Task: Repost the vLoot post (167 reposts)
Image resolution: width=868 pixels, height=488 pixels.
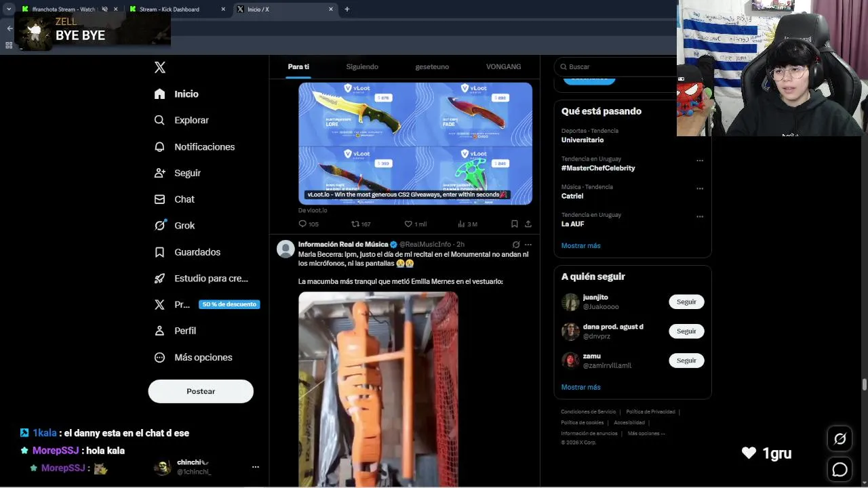Action: point(361,224)
